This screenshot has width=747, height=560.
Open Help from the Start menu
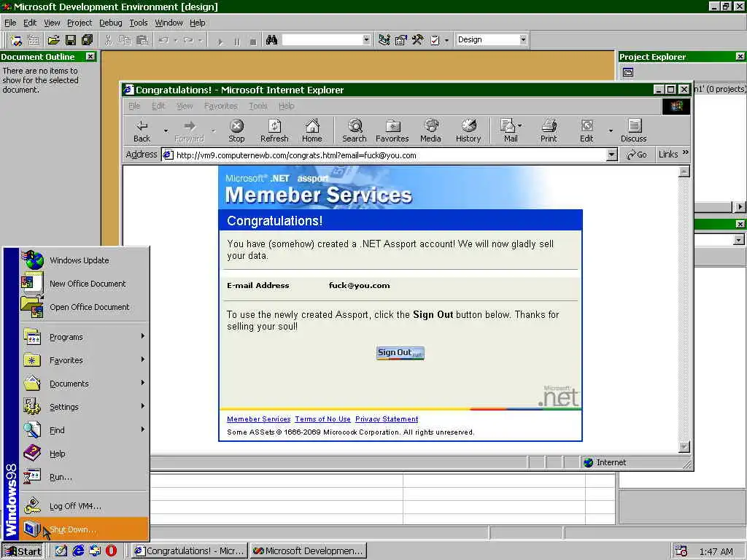[83, 454]
